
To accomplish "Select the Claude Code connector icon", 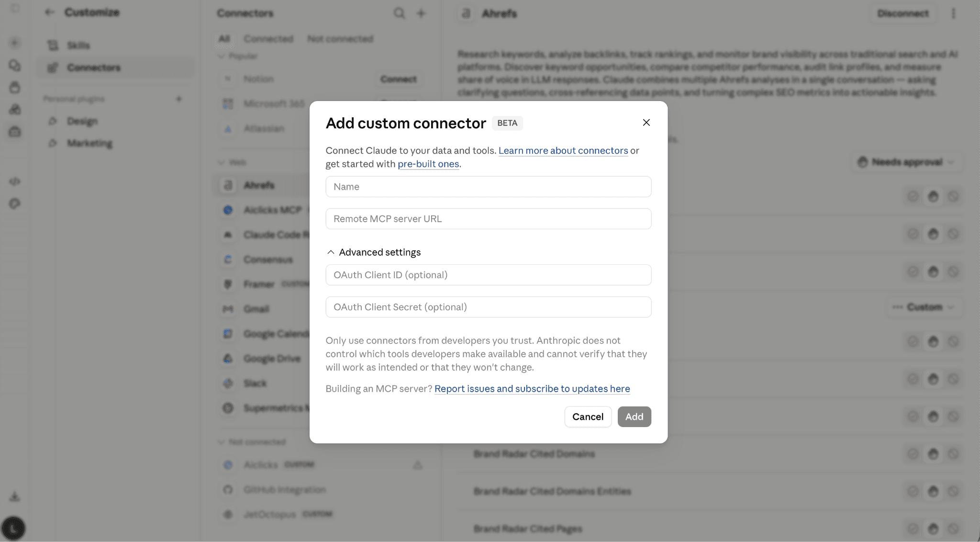I will [228, 235].
